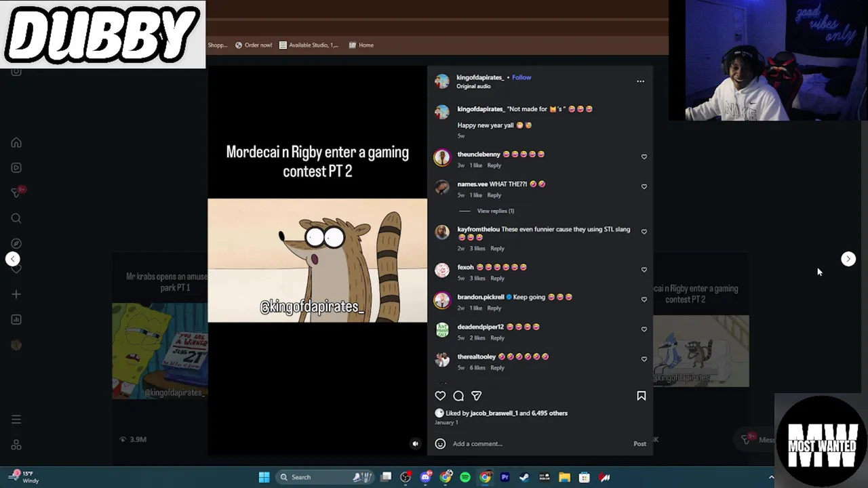
Task: Like names.vee's comment
Action: pyautogui.click(x=644, y=186)
